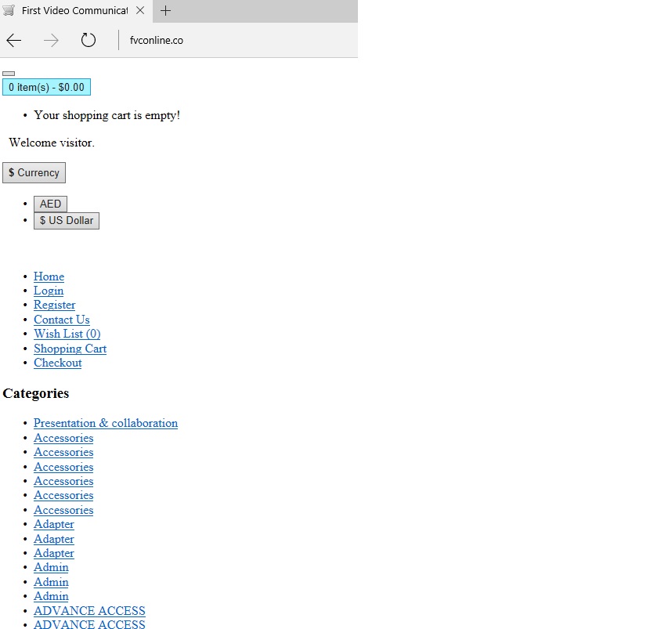Go to the Login link

pyautogui.click(x=49, y=291)
